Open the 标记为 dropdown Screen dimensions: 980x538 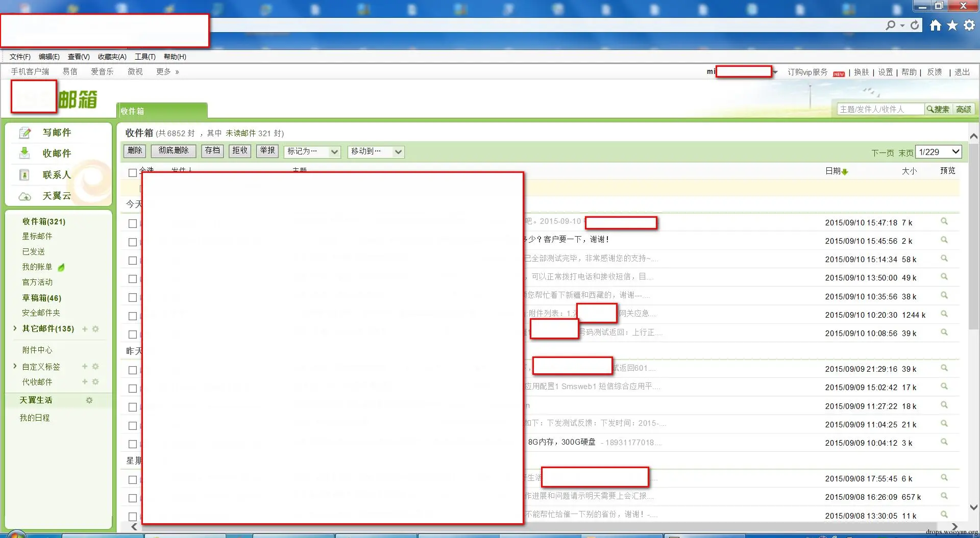312,151
